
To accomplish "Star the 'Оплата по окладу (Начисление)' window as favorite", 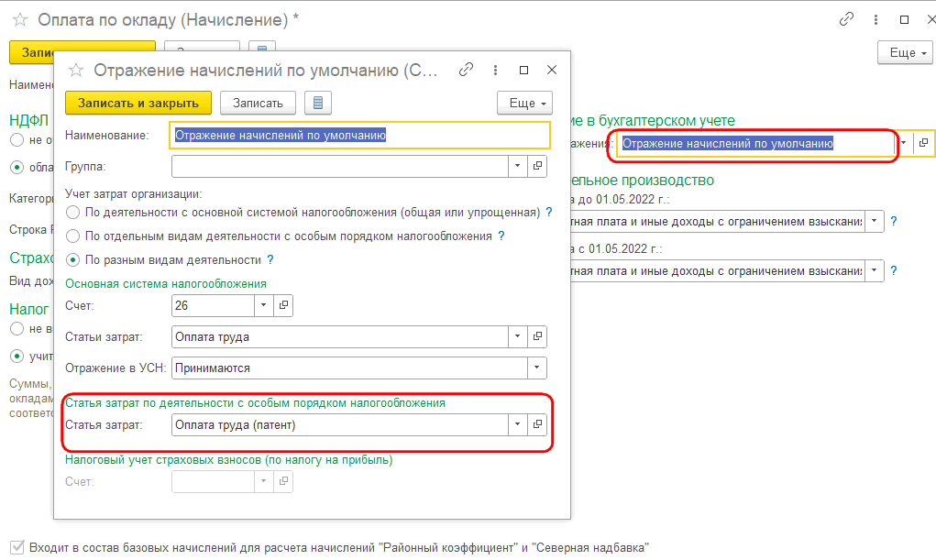I will click(x=20, y=19).
